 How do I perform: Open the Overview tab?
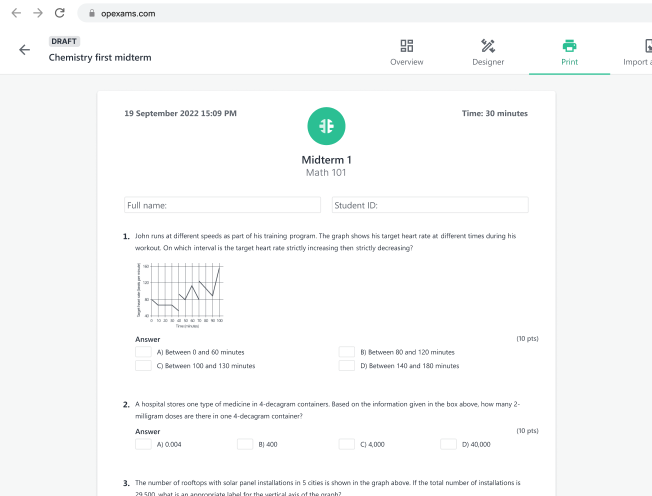407,61
